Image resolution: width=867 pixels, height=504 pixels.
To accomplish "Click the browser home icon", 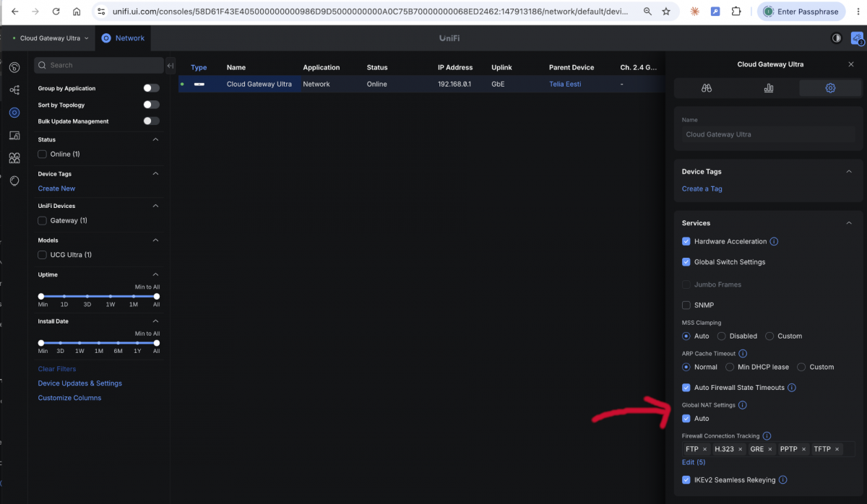I will (77, 12).
